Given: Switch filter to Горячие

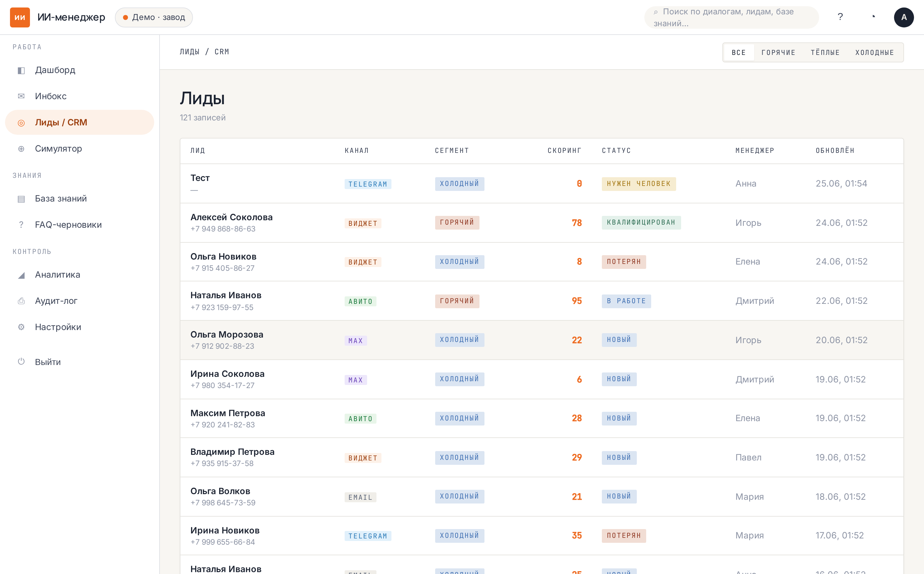Looking at the screenshot, I should (x=778, y=52).
